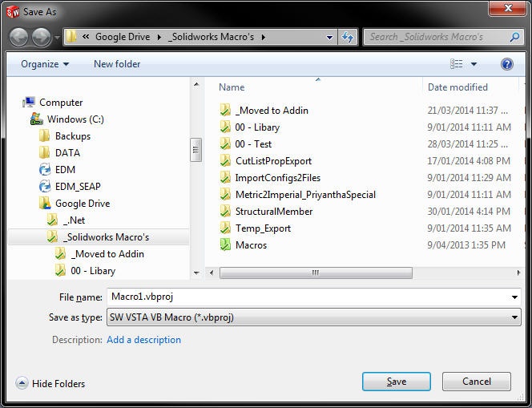Image resolution: width=532 pixels, height=408 pixels.
Task: Select 00 - Libary folder in file list
Action: tap(257, 127)
